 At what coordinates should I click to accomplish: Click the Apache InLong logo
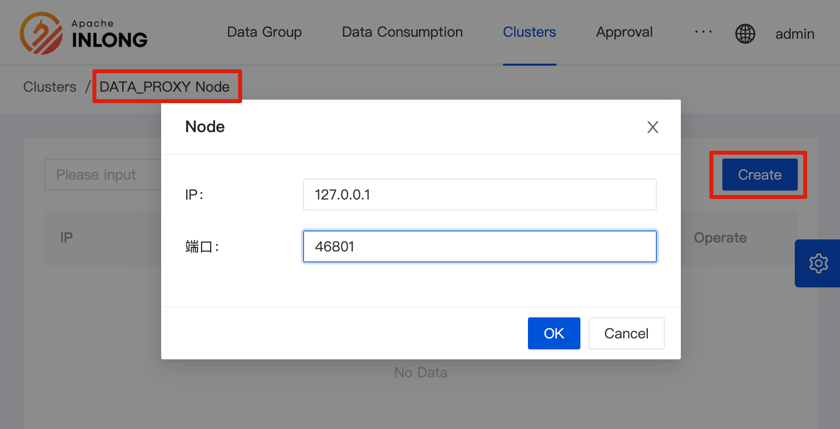point(84,33)
